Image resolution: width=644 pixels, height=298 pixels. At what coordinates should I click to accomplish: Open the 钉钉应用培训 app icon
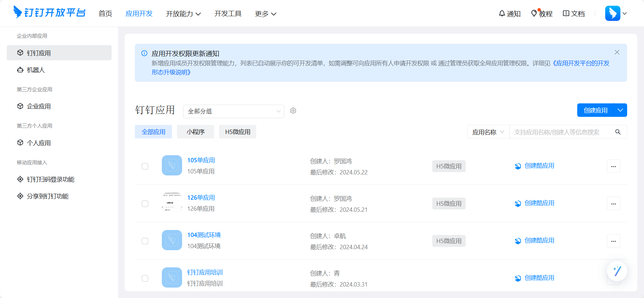[172, 277]
